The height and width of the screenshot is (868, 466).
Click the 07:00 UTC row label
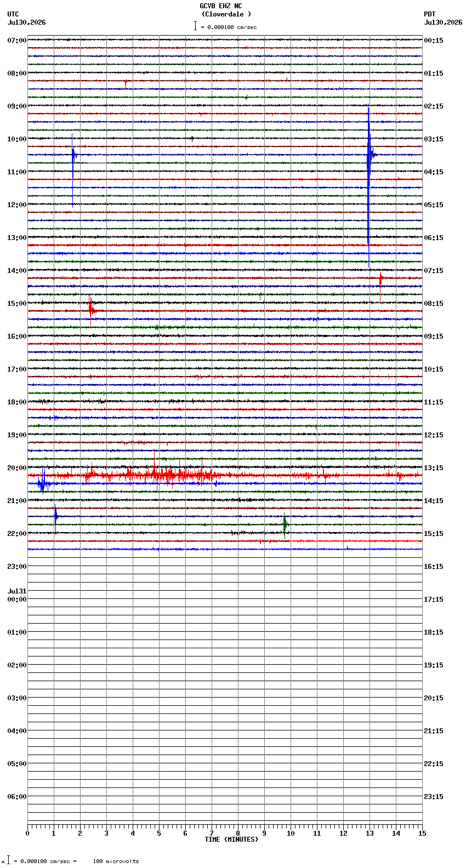16,40
